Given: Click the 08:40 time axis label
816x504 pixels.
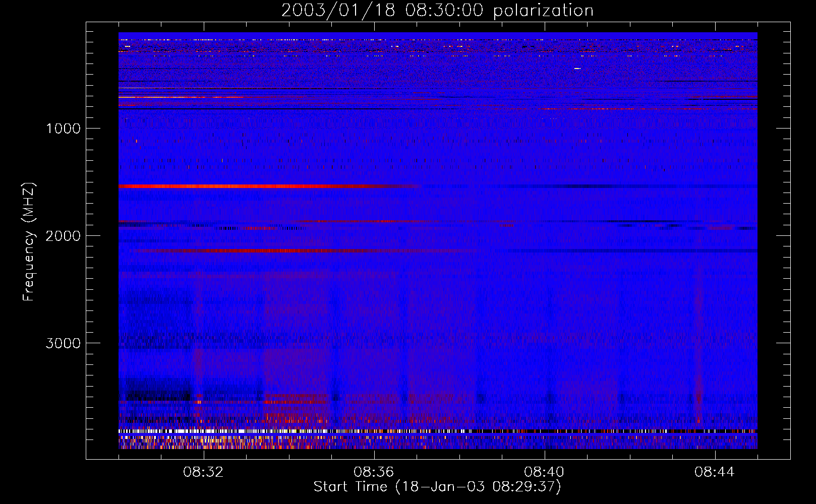Looking at the screenshot, I should click(x=544, y=472).
